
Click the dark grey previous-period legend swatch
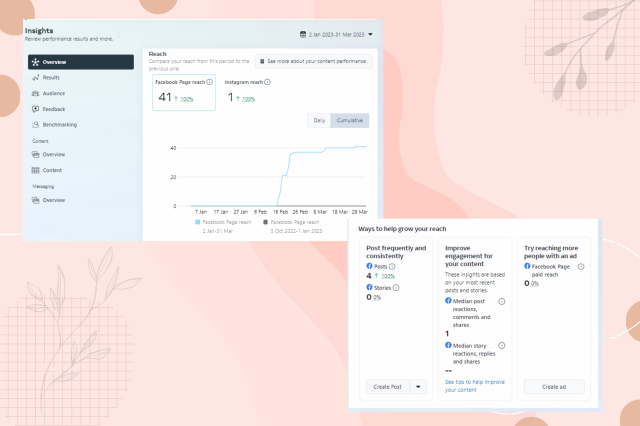[265, 222]
